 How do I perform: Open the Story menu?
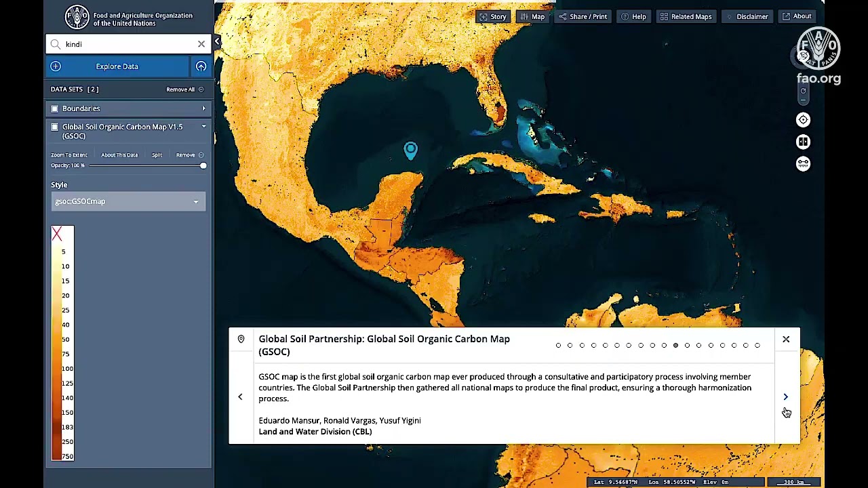(493, 16)
